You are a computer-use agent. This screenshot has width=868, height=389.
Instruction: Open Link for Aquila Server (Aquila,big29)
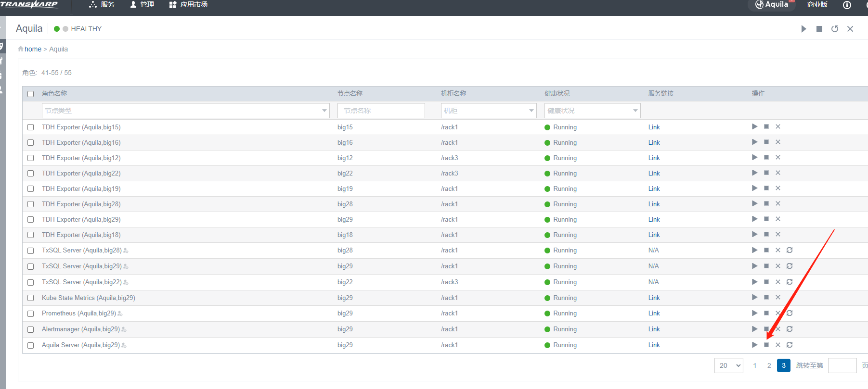654,345
